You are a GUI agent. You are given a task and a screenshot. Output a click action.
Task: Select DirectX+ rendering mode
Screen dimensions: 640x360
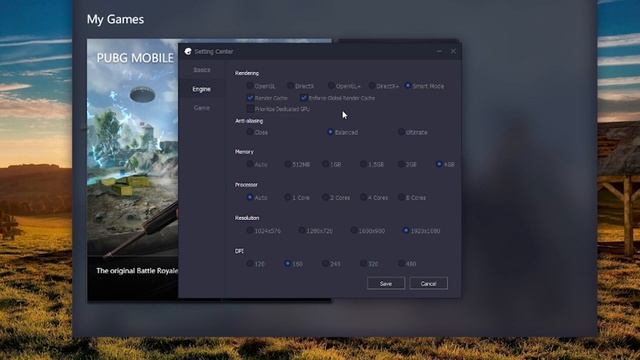(x=372, y=86)
